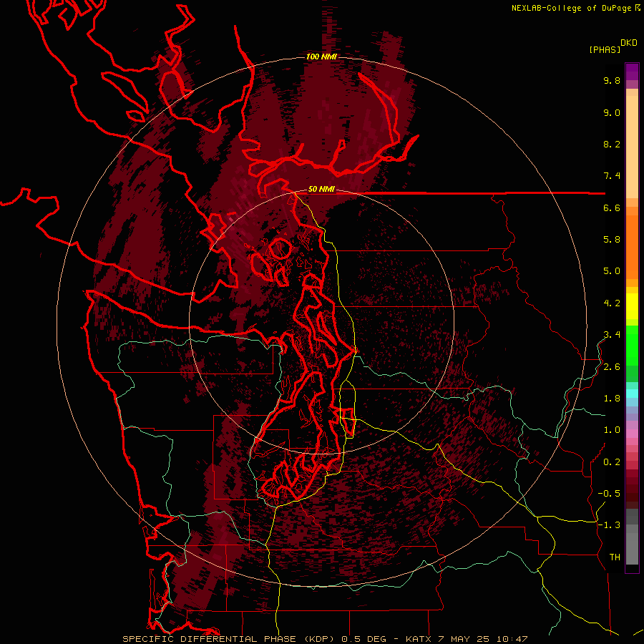644x644 pixels.
Task: Click the 9.8 legend value
Action: click(612, 80)
